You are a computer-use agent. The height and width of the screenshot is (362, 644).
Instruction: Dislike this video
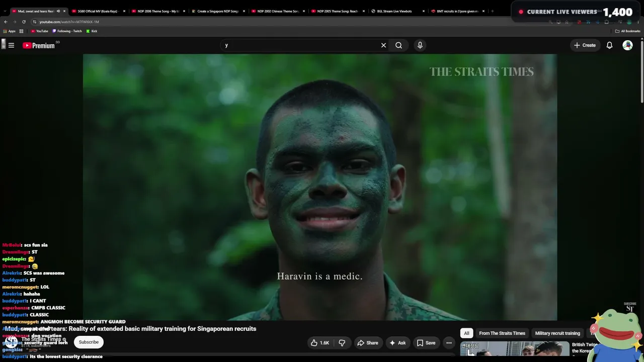point(342,343)
